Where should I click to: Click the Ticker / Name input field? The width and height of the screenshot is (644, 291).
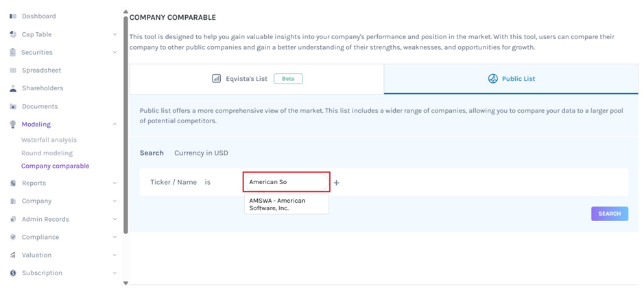287,182
